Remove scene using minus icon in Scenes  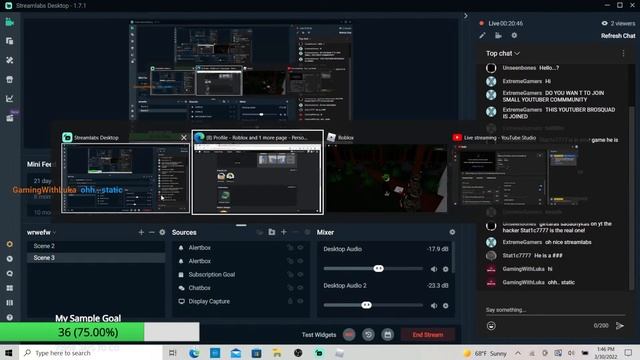[151, 232]
